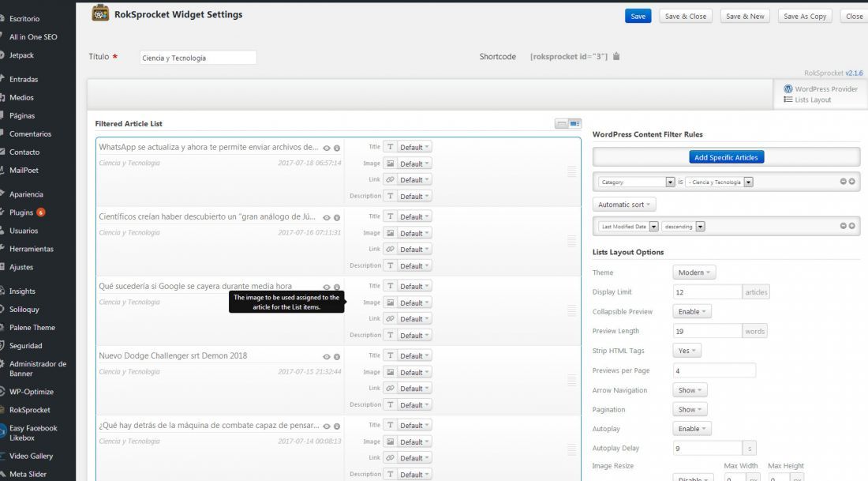This screenshot has width=868, height=481.
Task: Click the Save & New button
Action: (x=745, y=16)
